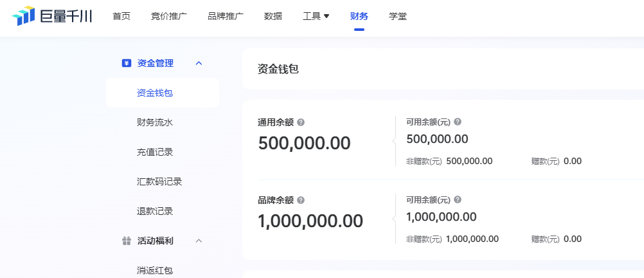Click 赠款(元) 0.00 in 通用余额 row
Image resolution: width=644 pixels, height=278 pixels.
click(573, 162)
